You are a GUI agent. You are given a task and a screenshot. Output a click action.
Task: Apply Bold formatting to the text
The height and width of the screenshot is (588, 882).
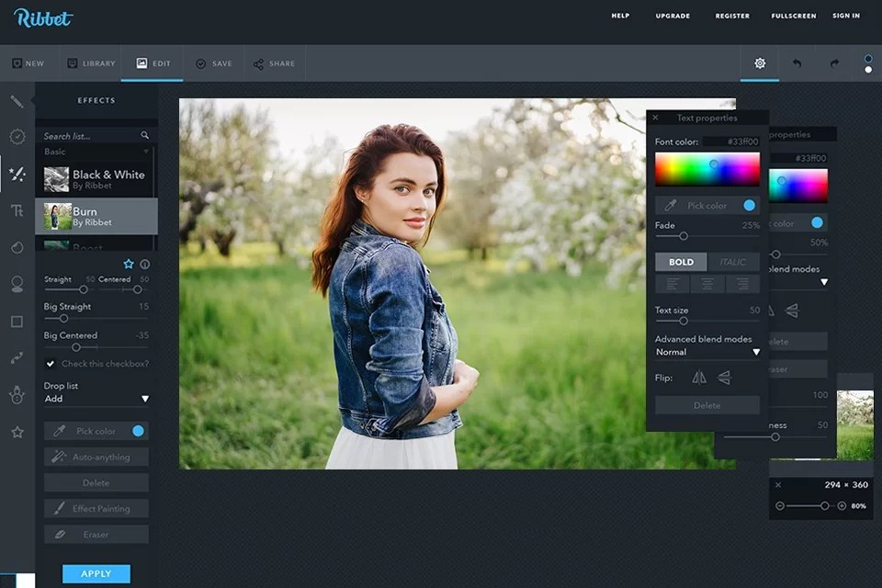(x=681, y=261)
